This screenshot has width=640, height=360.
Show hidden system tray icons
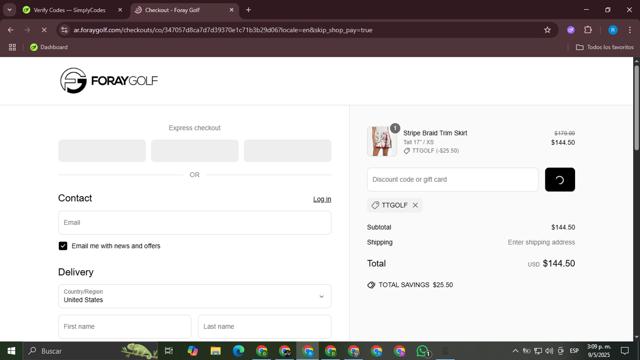515,351
